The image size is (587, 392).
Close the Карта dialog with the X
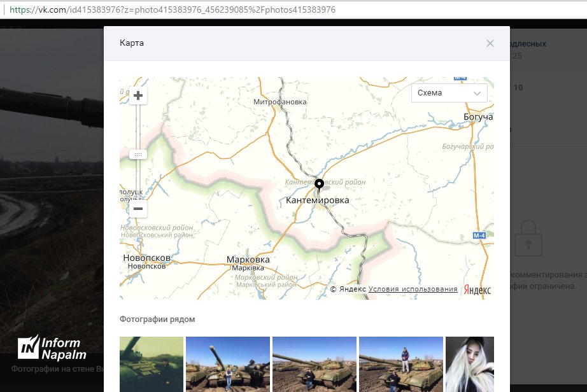point(490,43)
